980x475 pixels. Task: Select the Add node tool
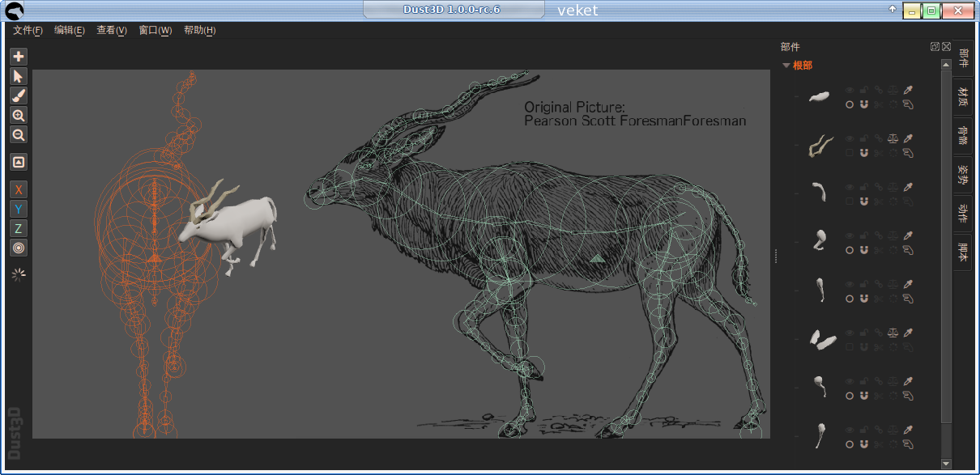19,57
